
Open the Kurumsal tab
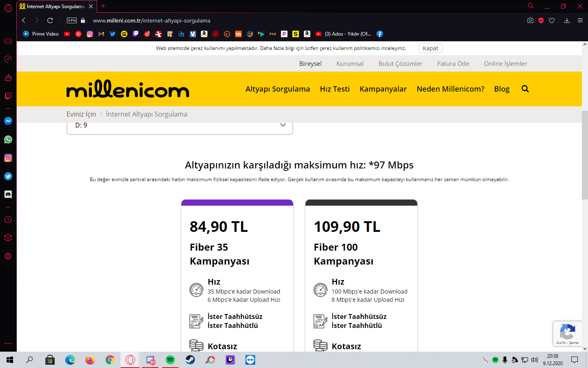350,64
